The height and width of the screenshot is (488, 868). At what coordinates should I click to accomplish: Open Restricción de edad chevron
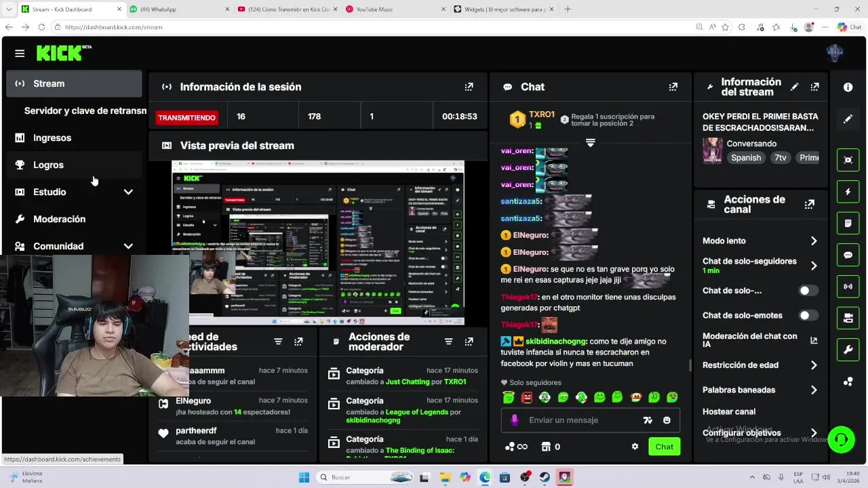[814, 365]
